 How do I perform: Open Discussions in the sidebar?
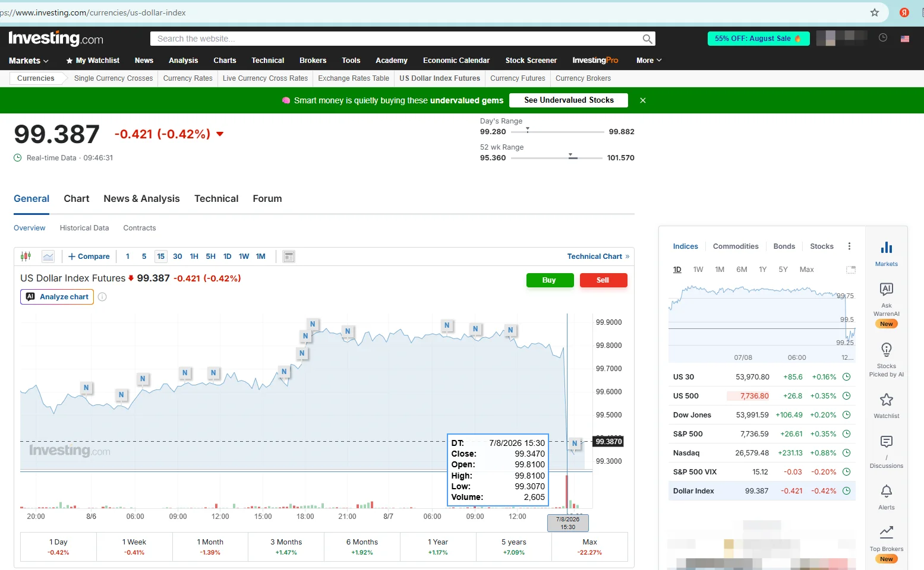click(887, 451)
